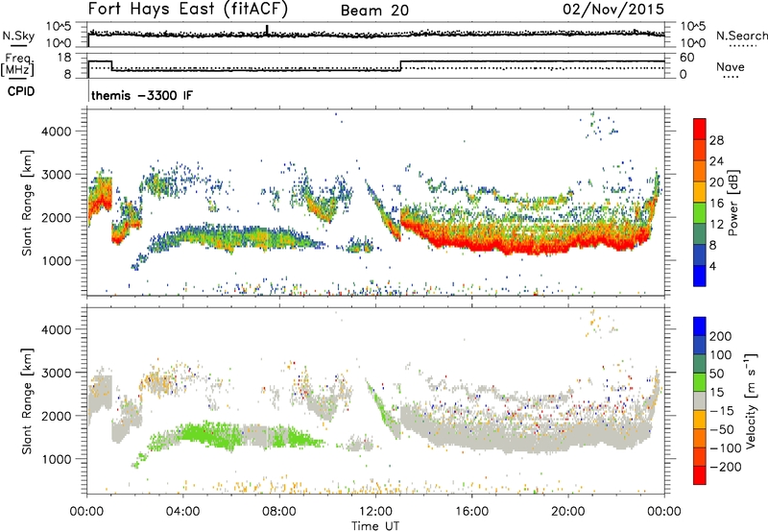Viewport: 768px width, 532px height.
Task: Click power colorbar tick label '28'
Action: click(716, 140)
